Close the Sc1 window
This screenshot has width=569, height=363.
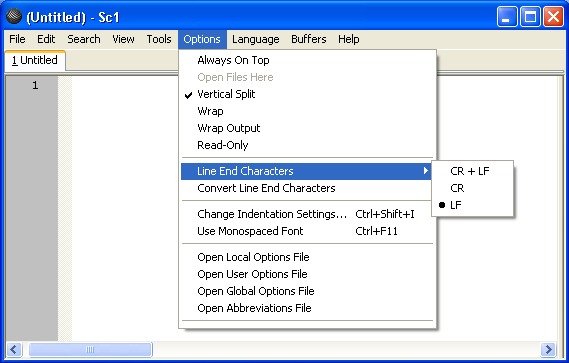[553, 17]
